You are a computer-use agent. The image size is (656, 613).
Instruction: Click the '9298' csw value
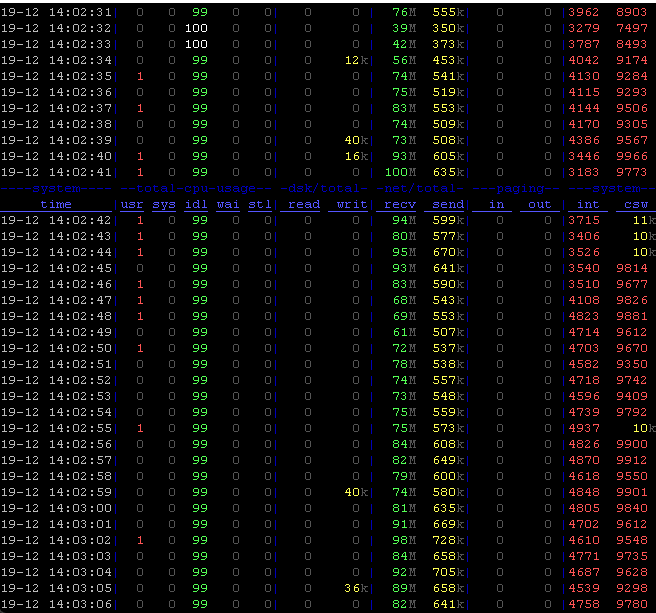coord(632,588)
